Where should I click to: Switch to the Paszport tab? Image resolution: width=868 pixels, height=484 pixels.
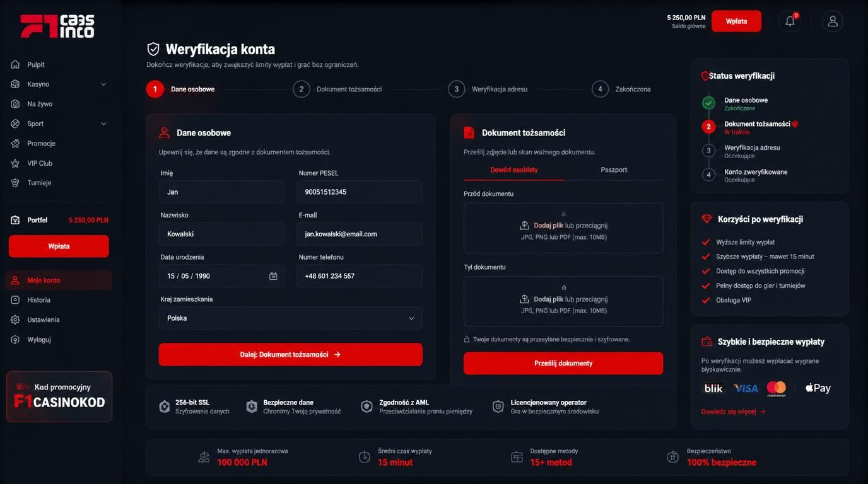[614, 170]
